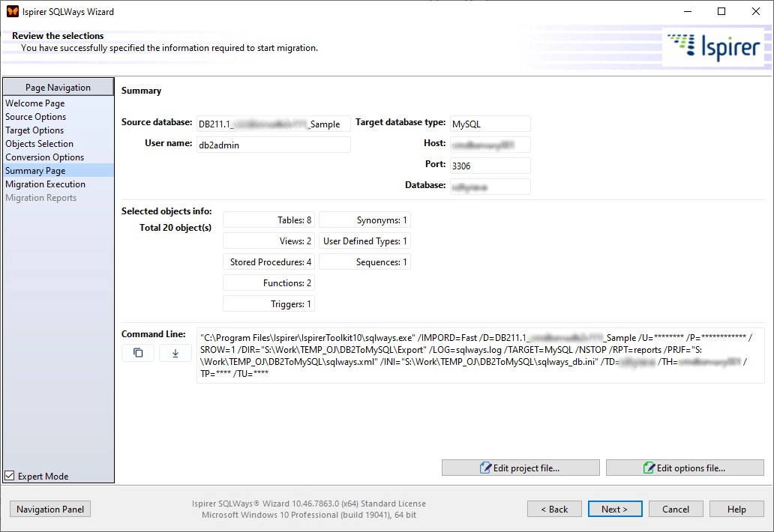Open Target Options from Page Navigation
Screen dimensions: 774x532
tap(34, 130)
